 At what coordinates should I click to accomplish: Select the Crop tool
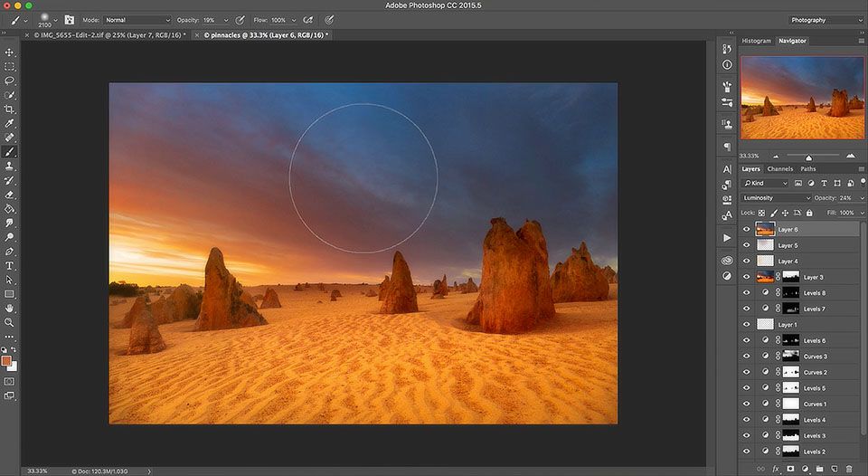(x=10, y=109)
